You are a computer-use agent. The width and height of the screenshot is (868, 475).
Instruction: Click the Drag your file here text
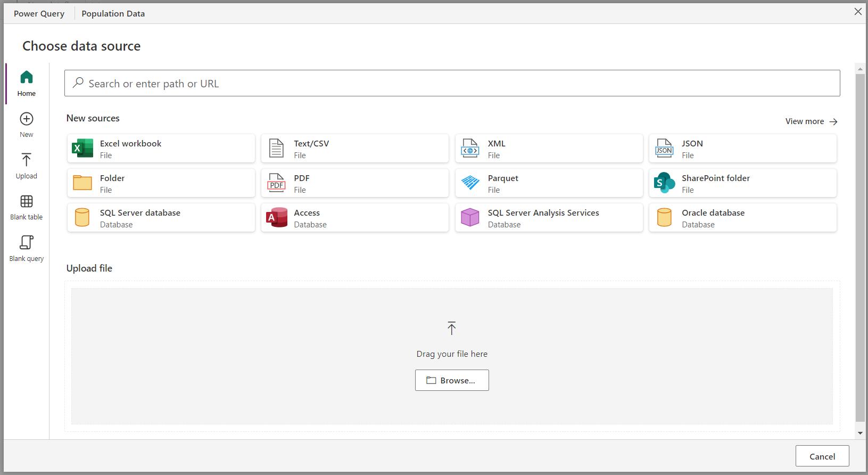(x=452, y=354)
